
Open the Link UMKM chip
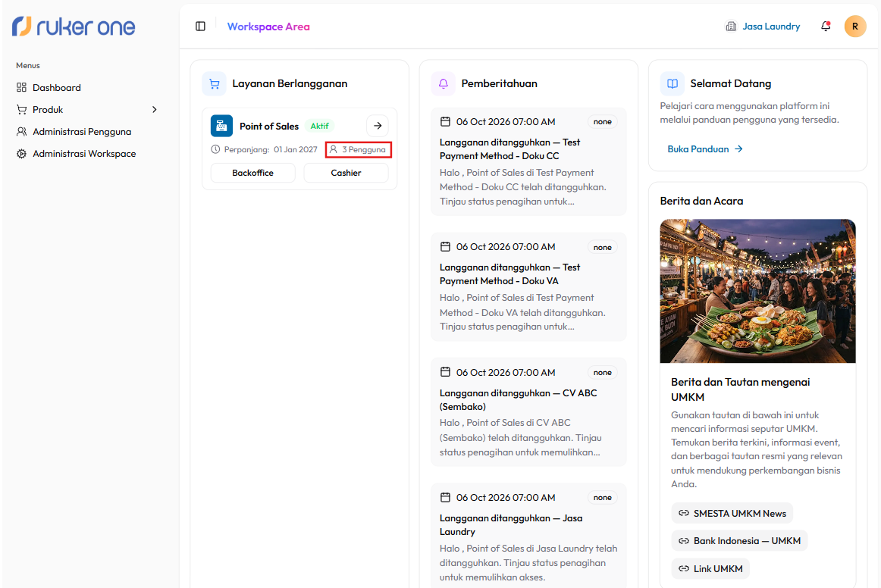pyautogui.click(x=710, y=568)
